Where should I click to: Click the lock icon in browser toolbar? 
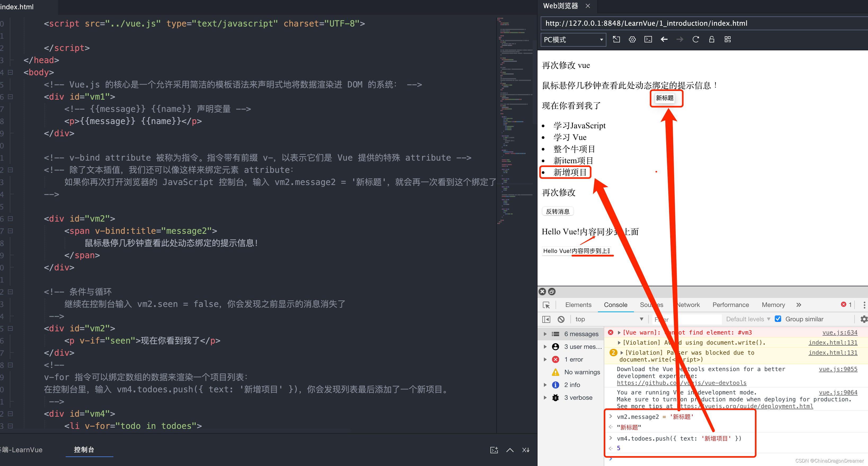(x=711, y=39)
